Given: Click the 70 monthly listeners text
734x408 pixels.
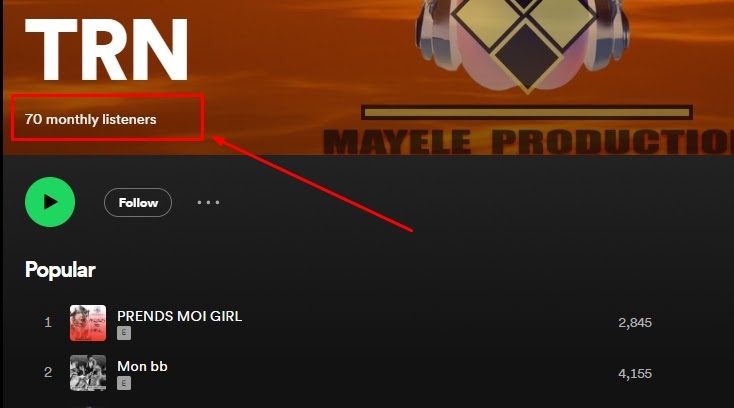Looking at the screenshot, I should pos(90,119).
